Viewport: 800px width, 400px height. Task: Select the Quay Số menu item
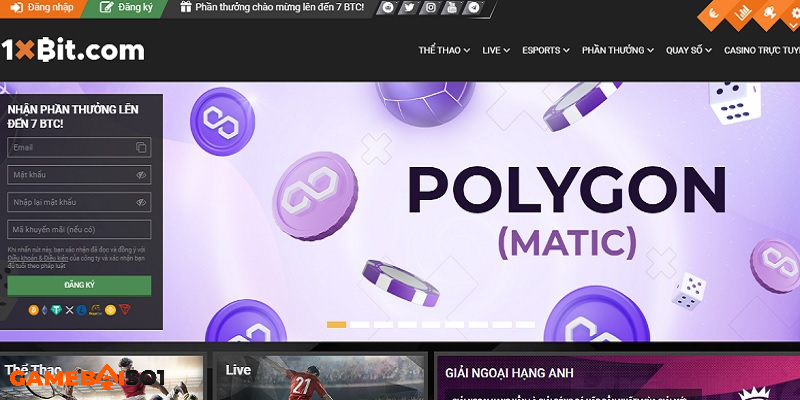pyautogui.click(x=689, y=50)
